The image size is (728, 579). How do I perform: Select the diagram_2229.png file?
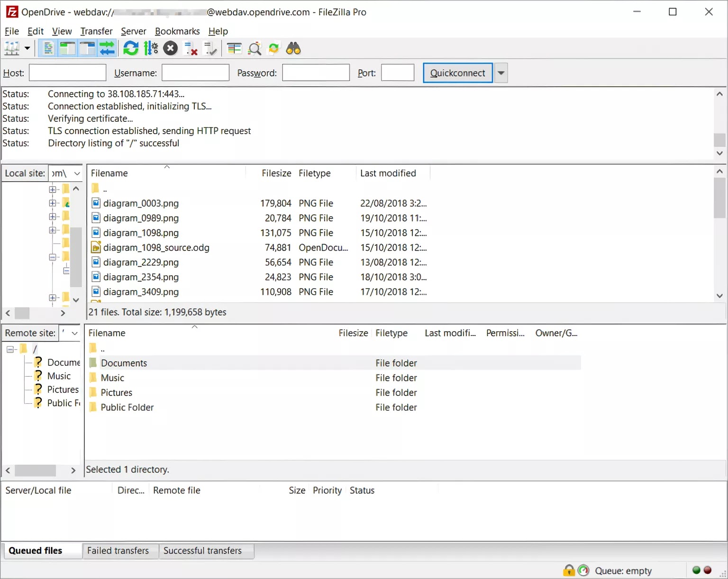(141, 262)
